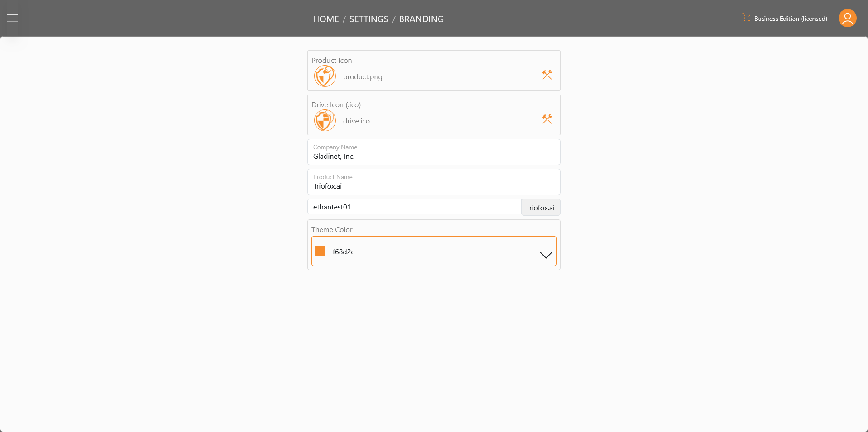Click the product.png icon thumbnail
Image resolution: width=868 pixels, height=432 pixels.
(x=325, y=76)
